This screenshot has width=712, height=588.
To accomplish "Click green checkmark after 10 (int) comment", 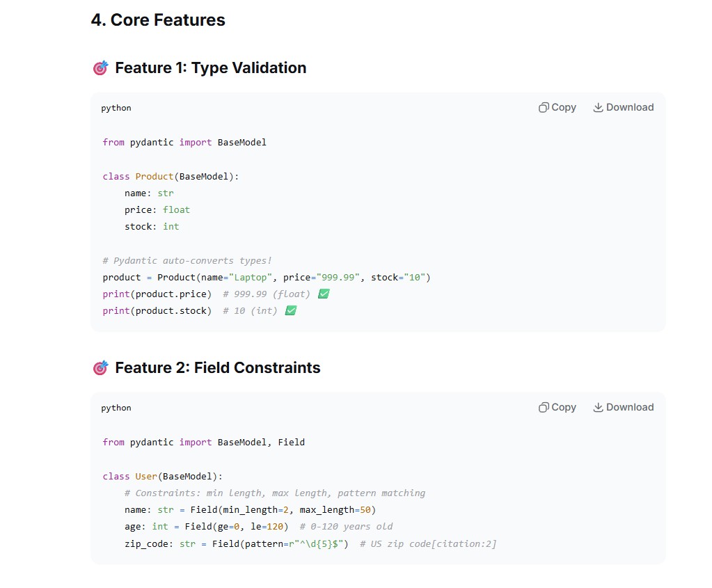I will (291, 310).
